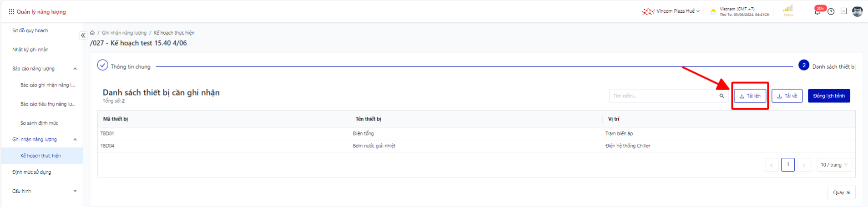Expand the Vincom Plaza Huế site dropdown

click(x=671, y=11)
